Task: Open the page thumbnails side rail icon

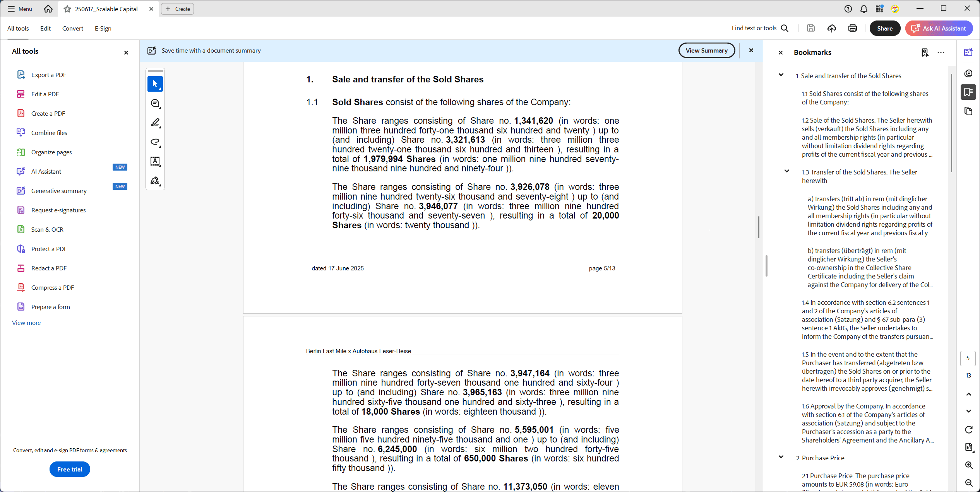Action: (x=968, y=111)
